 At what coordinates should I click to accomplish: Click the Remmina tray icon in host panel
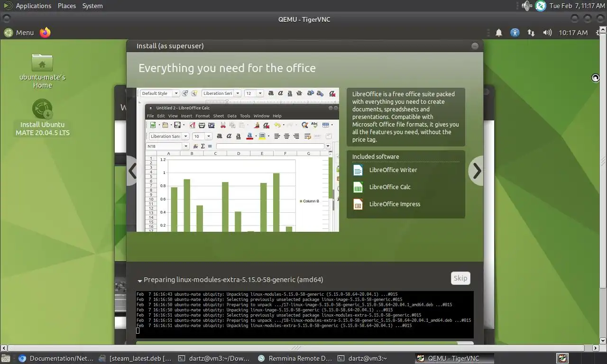[x=541, y=6]
